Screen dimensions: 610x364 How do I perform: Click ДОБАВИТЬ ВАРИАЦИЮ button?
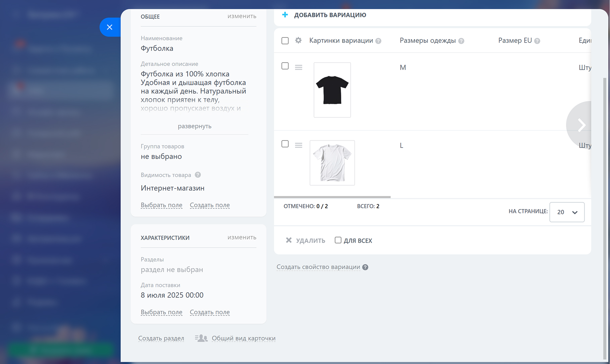coord(330,15)
